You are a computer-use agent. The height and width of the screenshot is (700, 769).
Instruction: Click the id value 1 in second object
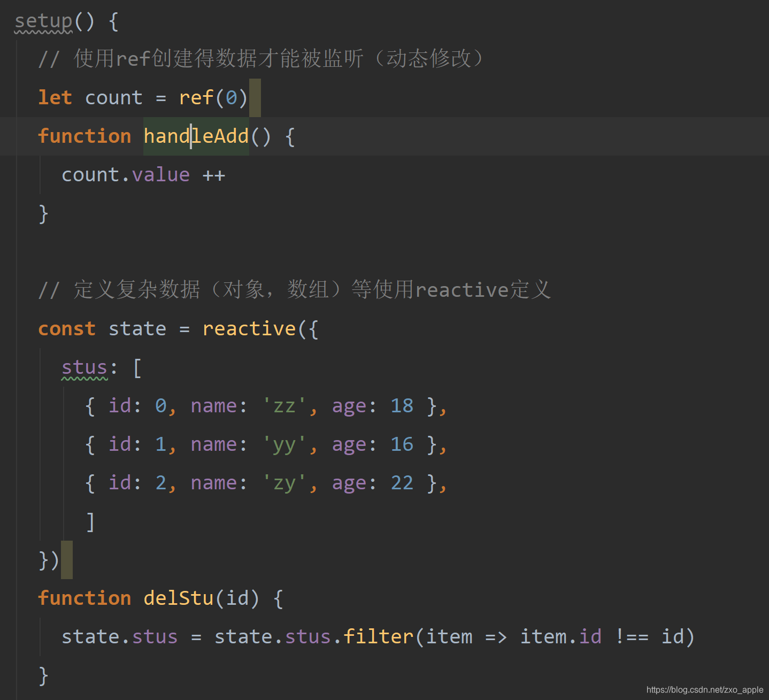point(161,444)
